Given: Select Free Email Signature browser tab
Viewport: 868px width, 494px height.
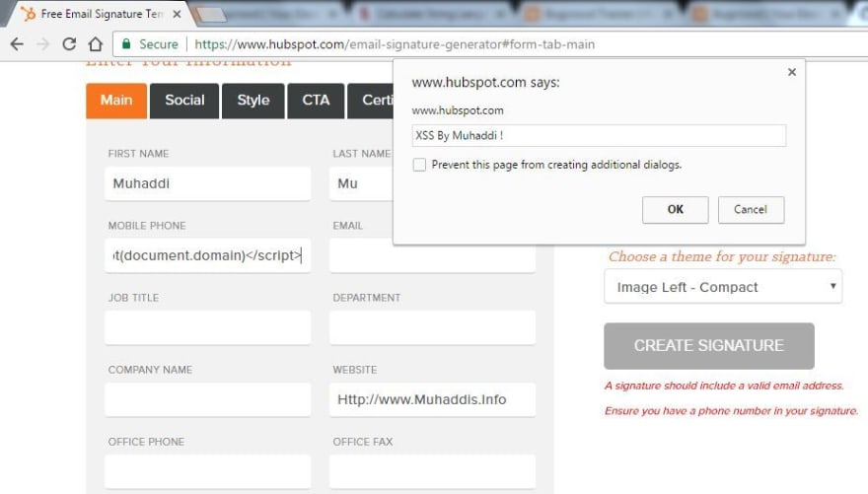Looking at the screenshot, I should click(x=102, y=14).
